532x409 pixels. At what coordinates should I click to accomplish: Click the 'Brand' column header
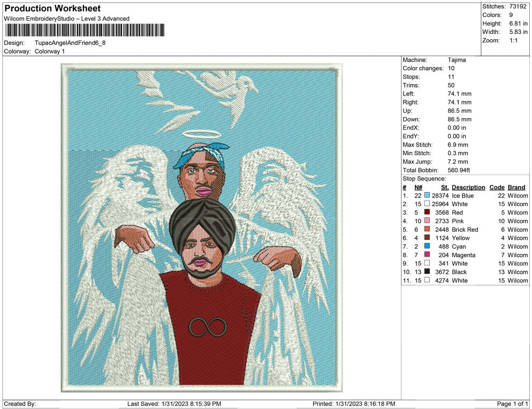point(516,187)
